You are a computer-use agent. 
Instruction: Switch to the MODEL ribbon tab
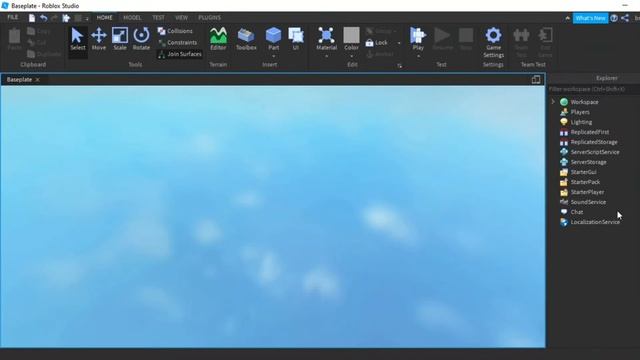pyautogui.click(x=132, y=18)
